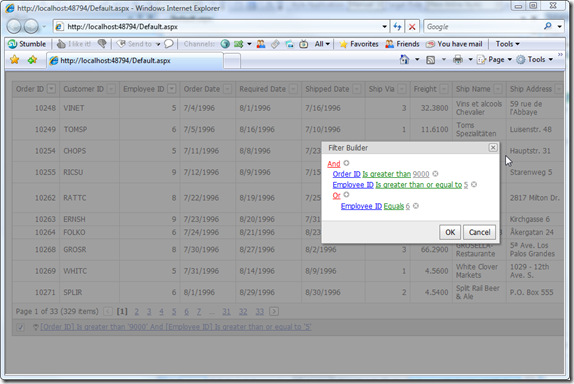Click the globe channel icon
574x384 pixels.
(225, 44)
